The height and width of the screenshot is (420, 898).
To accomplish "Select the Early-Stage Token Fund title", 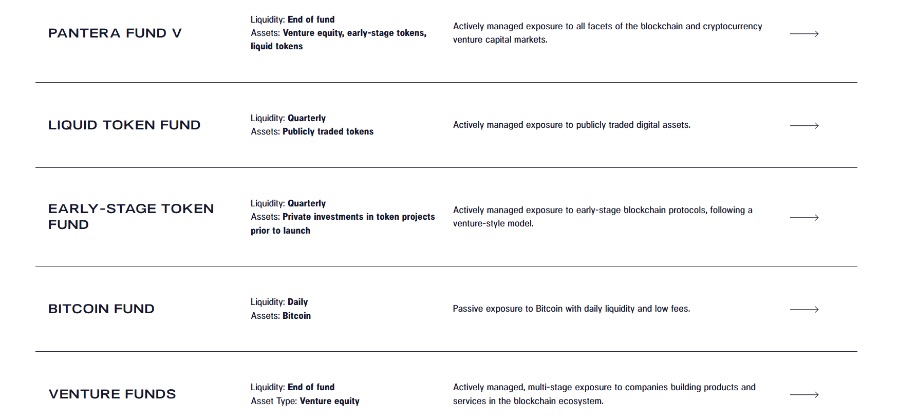I will point(130,216).
